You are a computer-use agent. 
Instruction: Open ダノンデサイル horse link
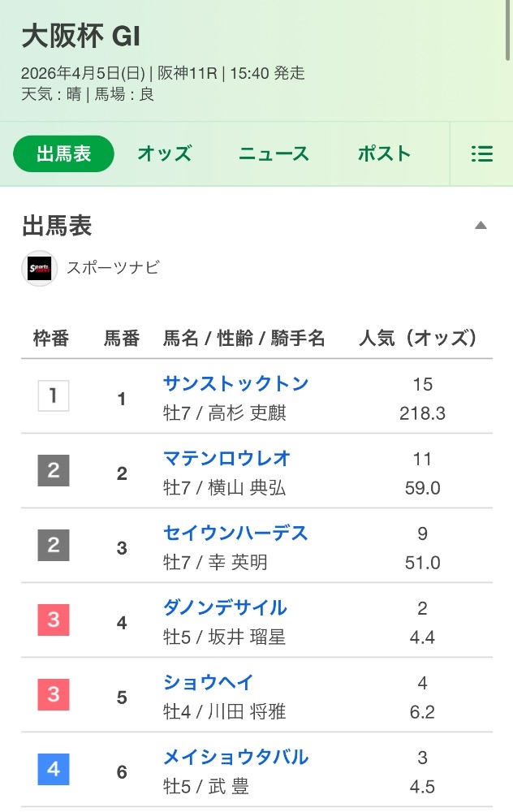(x=225, y=607)
